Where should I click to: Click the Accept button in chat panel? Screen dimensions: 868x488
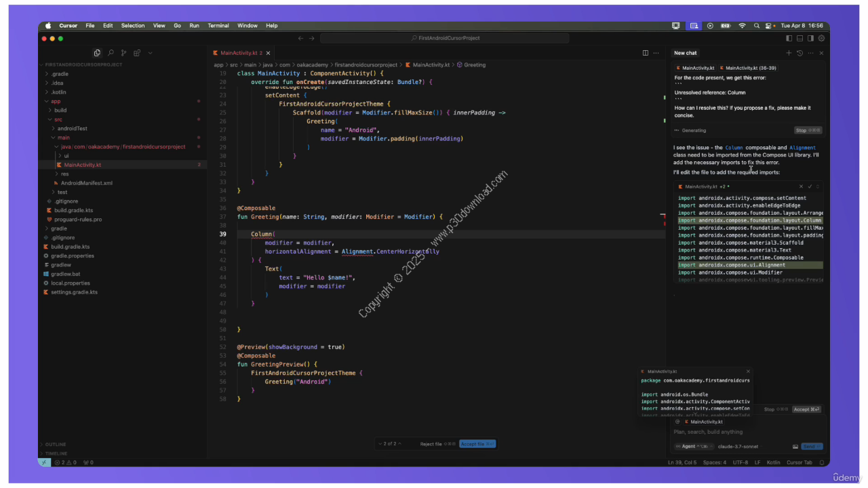807,409
